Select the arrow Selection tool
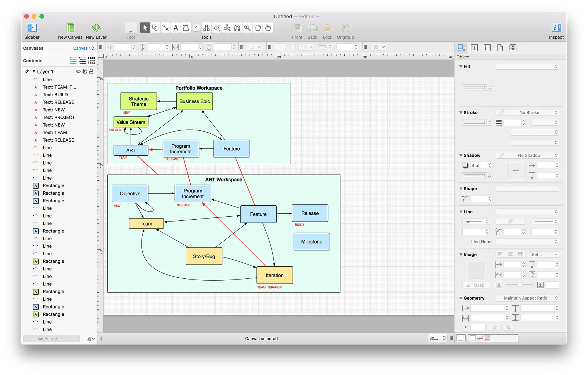This screenshot has width=588, height=375. (x=145, y=28)
